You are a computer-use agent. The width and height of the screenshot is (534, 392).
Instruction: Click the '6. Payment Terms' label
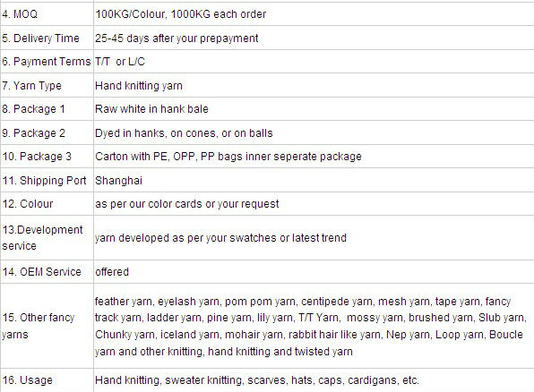click(47, 62)
